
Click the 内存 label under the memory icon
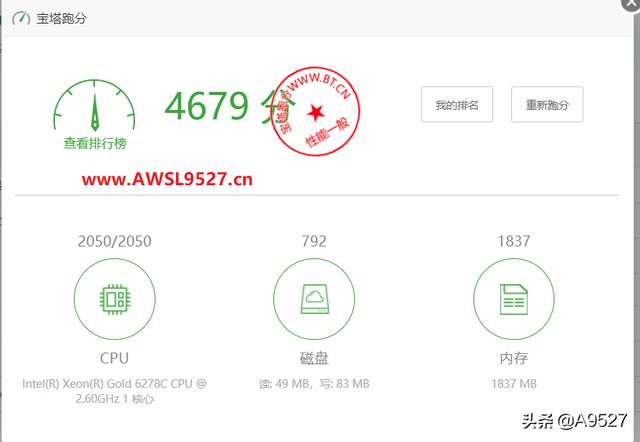514,357
